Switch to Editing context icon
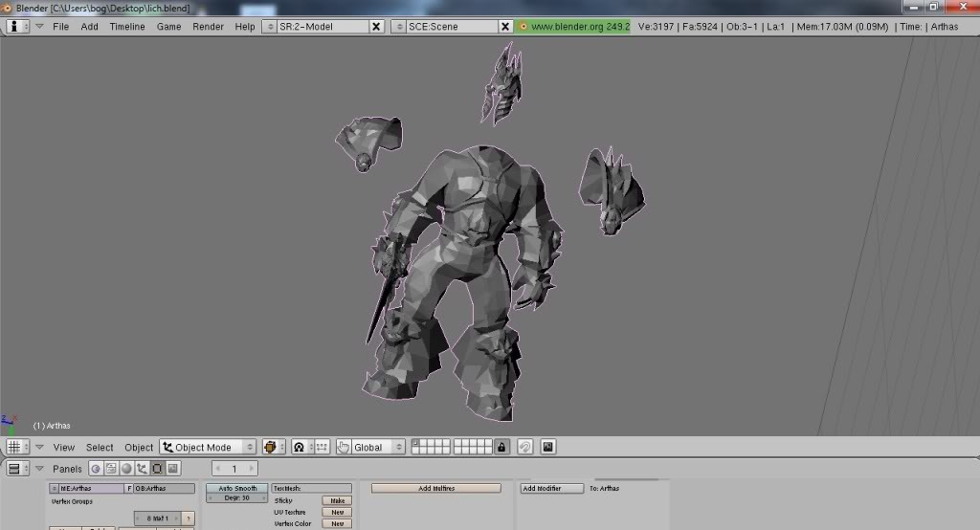The image size is (980, 530). pyautogui.click(x=158, y=468)
